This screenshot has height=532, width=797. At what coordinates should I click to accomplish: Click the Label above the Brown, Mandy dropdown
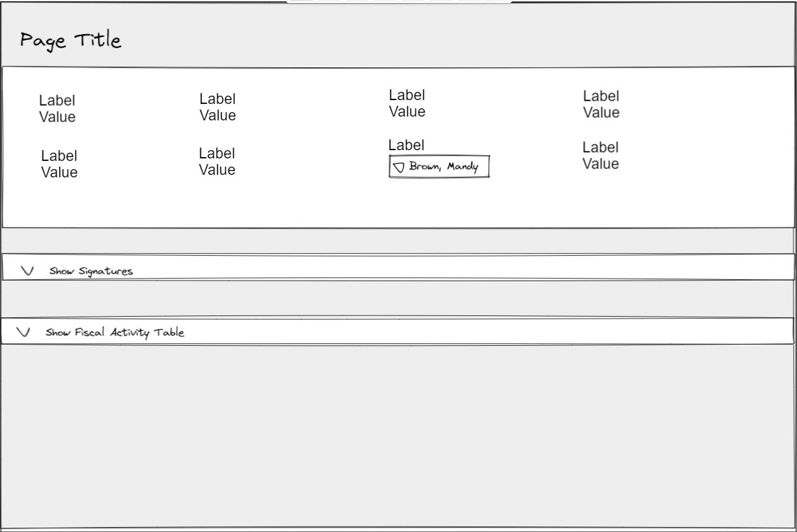pyautogui.click(x=406, y=144)
